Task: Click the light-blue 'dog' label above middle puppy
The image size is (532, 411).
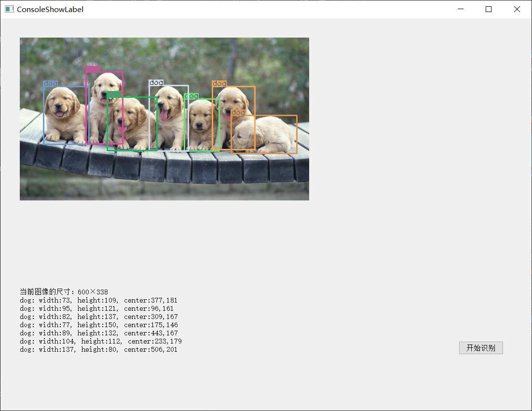Action: (156, 82)
